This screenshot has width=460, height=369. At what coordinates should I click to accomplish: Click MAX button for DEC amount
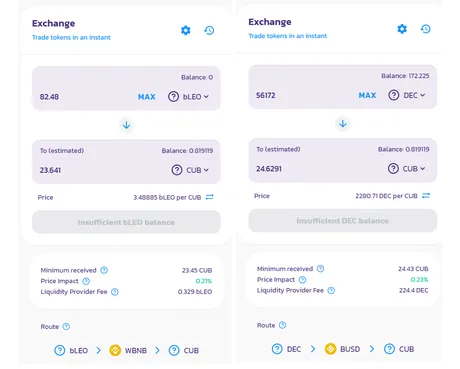pos(367,95)
